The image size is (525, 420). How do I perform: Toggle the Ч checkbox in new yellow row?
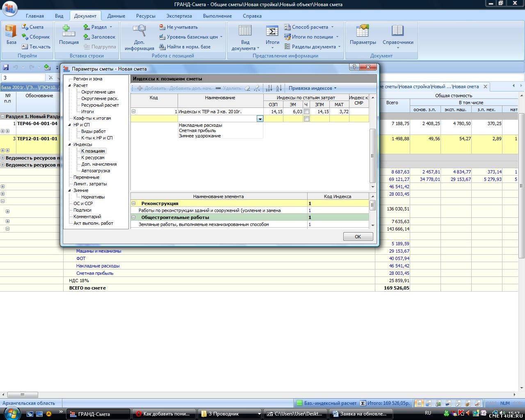point(306,119)
